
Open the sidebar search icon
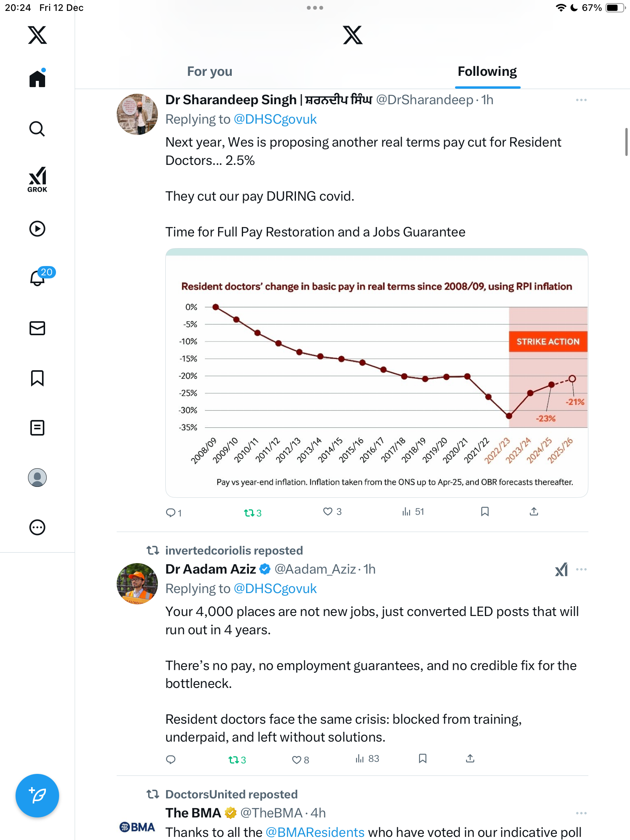(37, 129)
